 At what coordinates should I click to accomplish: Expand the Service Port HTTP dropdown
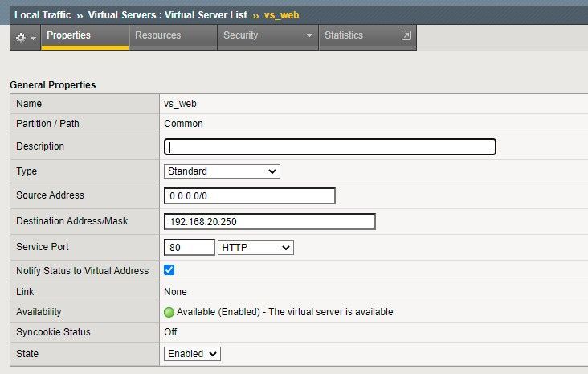coord(255,248)
